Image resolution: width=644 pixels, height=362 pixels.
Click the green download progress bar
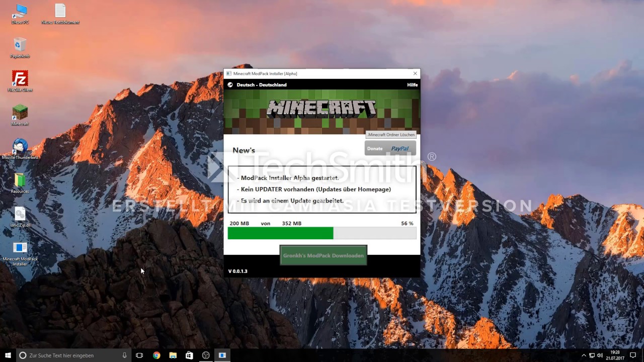(322, 233)
